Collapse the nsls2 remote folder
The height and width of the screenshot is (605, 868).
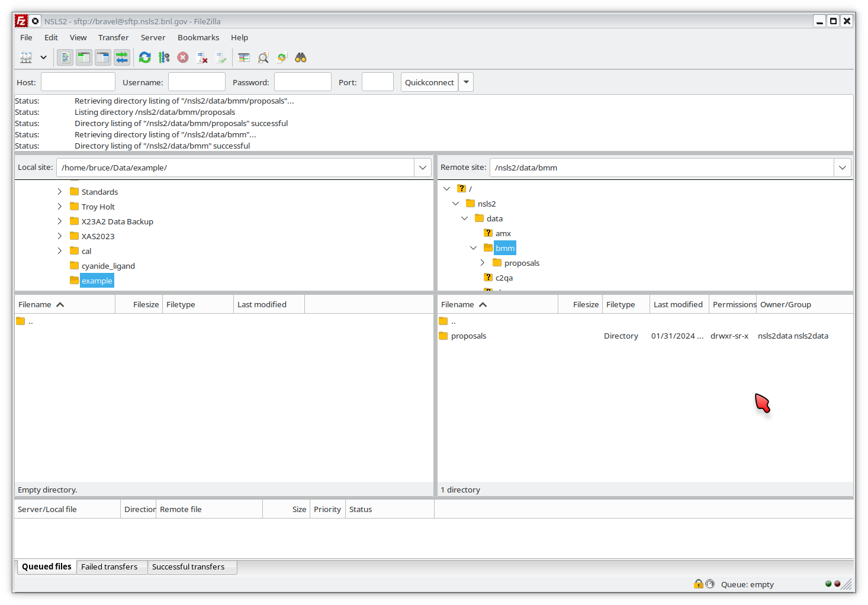[x=456, y=203]
